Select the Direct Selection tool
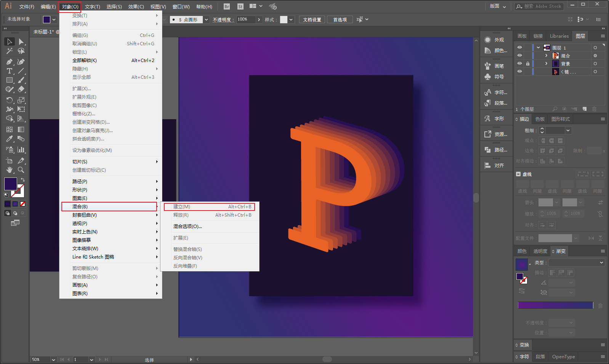 pyautogui.click(x=21, y=42)
